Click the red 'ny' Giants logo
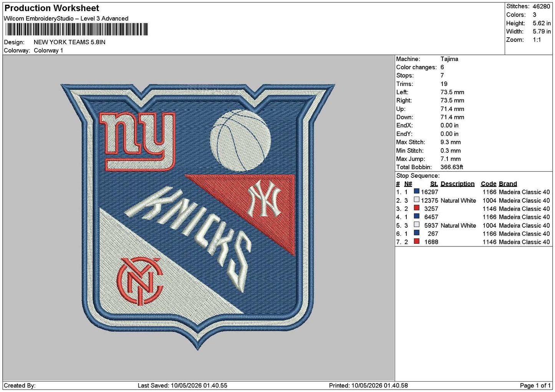The image size is (555, 392). click(x=138, y=141)
